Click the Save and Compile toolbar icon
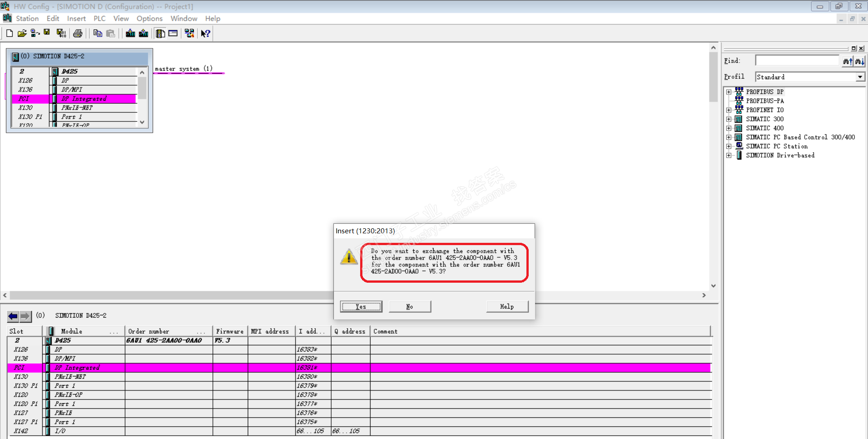Viewport: 868px width, 439px height. coord(61,33)
